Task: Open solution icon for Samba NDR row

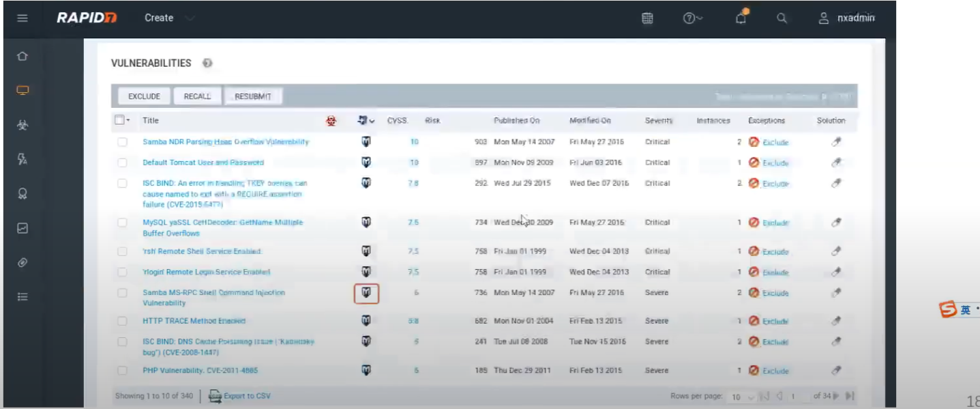Action: click(837, 142)
